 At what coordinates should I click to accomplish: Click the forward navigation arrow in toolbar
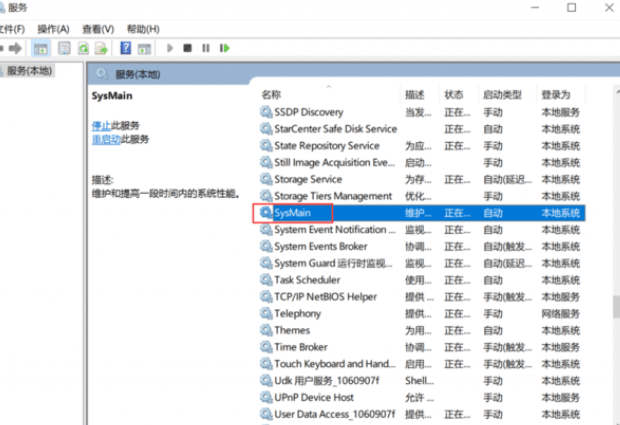[15, 49]
